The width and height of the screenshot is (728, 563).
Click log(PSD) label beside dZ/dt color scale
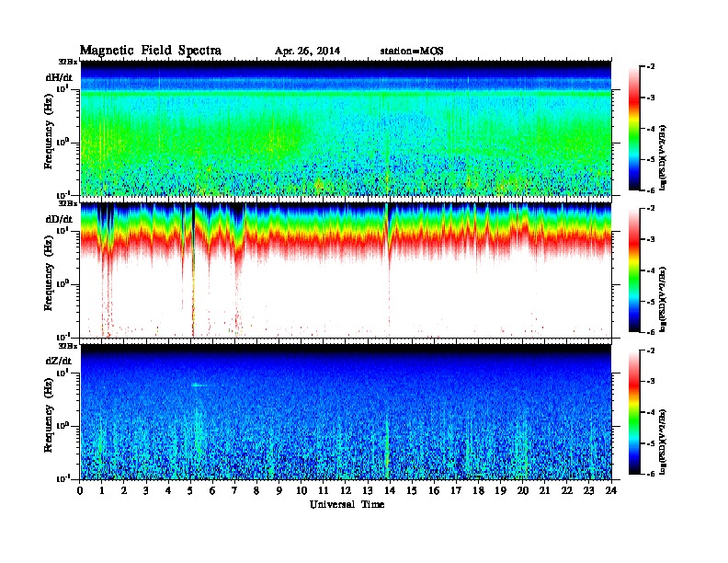[663, 442]
